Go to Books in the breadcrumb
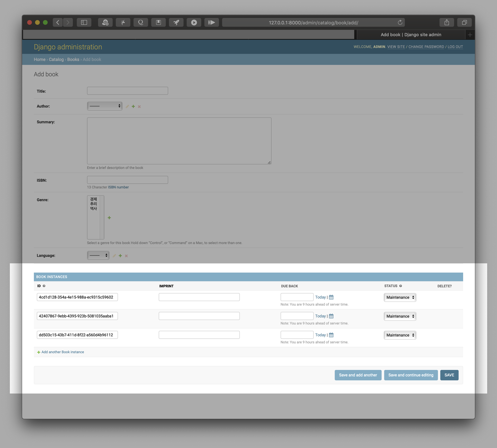 pos(73,60)
